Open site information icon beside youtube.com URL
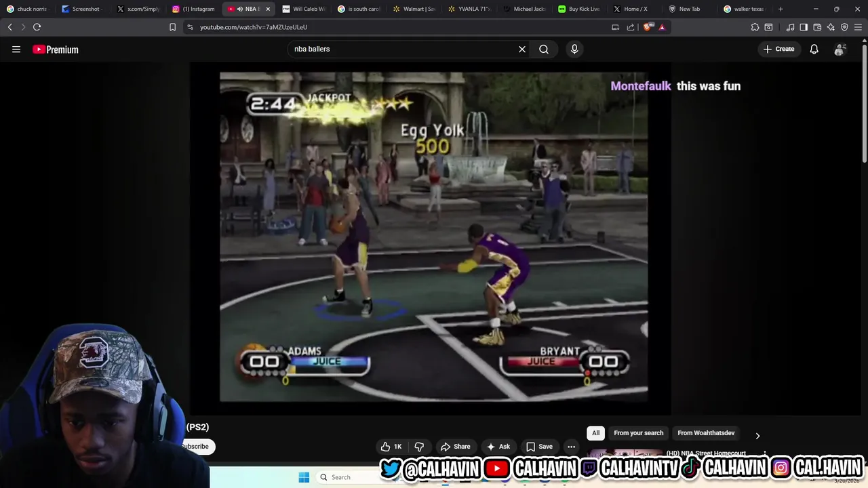Viewport: 868px width, 488px height. pos(190,27)
